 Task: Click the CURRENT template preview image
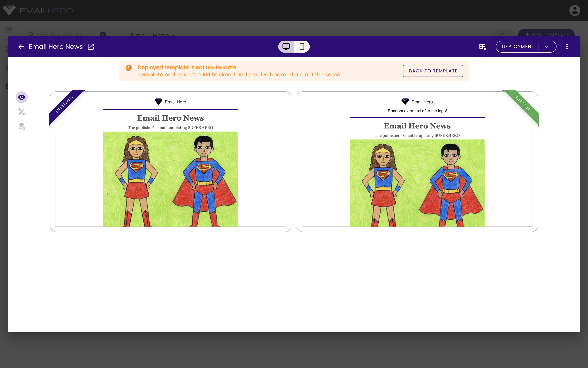(417, 162)
